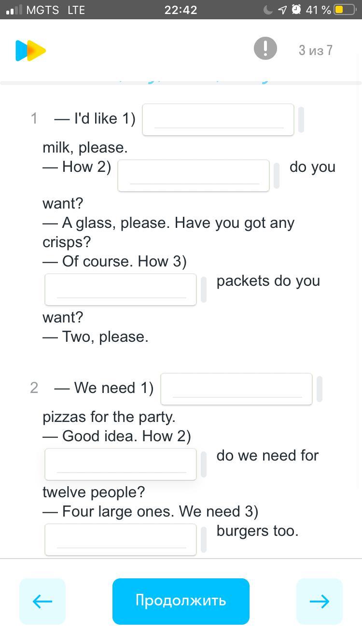Tap the battery icon in status bar
362x644 pixels.
[344, 10]
